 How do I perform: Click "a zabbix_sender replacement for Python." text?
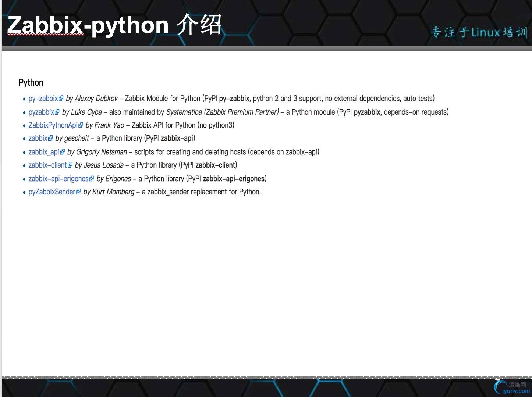201,192
